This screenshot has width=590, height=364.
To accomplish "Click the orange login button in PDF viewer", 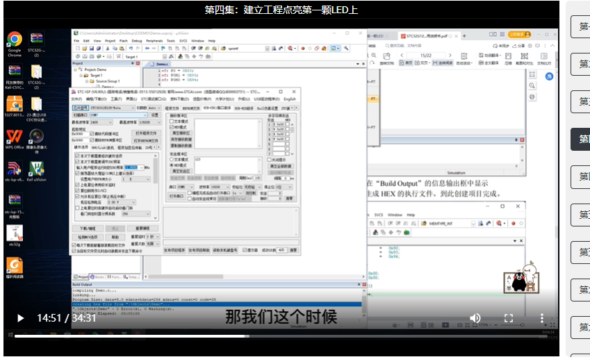I will point(519,35).
